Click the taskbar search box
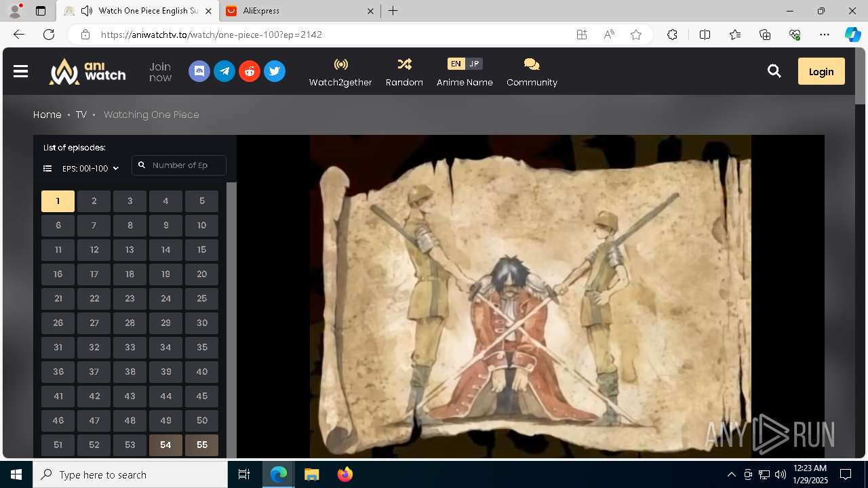 (x=130, y=474)
